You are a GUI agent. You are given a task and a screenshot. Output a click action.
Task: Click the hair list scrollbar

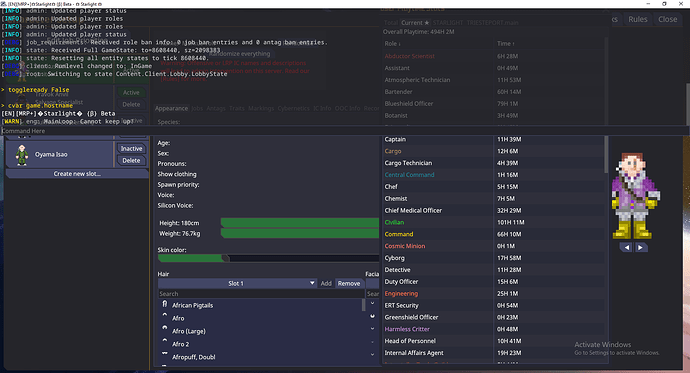click(x=363, y=305)
